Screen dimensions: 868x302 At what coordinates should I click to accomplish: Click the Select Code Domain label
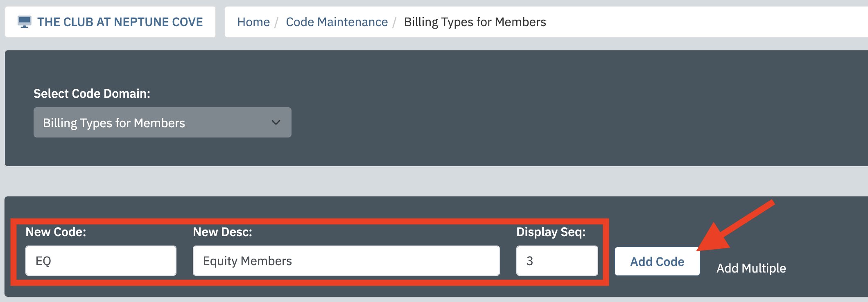(x=92, y=93)
